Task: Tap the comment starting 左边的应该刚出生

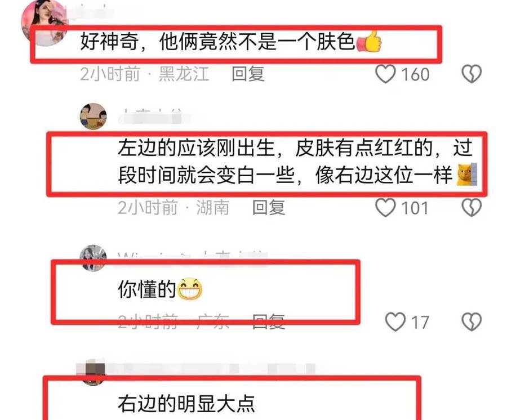Action: (297, 162)
